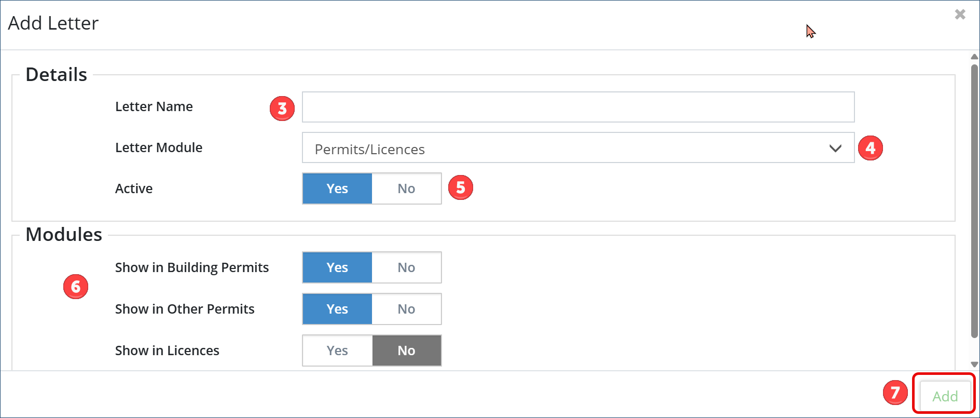Click red step marker number 3

(x=282, y=109)
